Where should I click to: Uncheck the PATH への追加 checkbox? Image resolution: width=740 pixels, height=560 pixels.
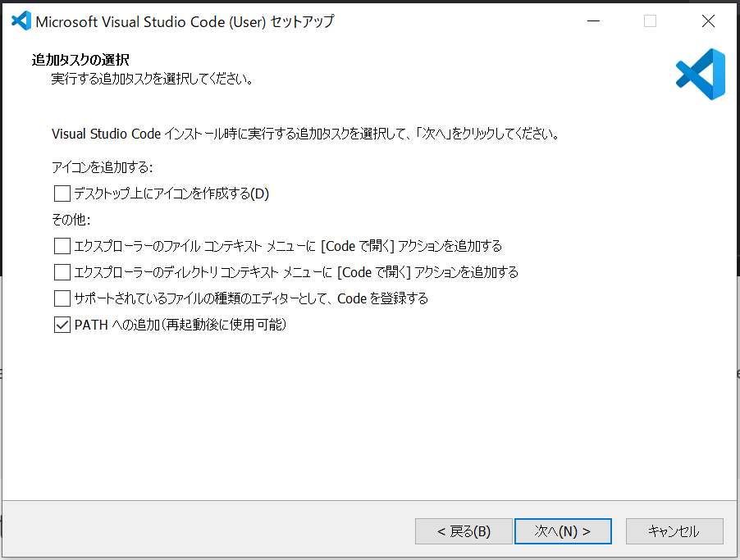[x=62, y=325]
